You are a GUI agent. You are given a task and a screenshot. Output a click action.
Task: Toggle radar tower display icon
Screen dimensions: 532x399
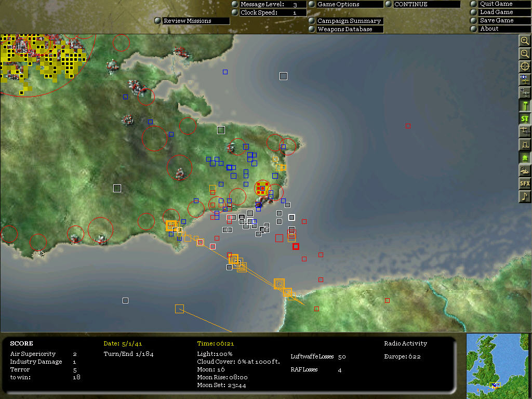[x=525, y=144]
